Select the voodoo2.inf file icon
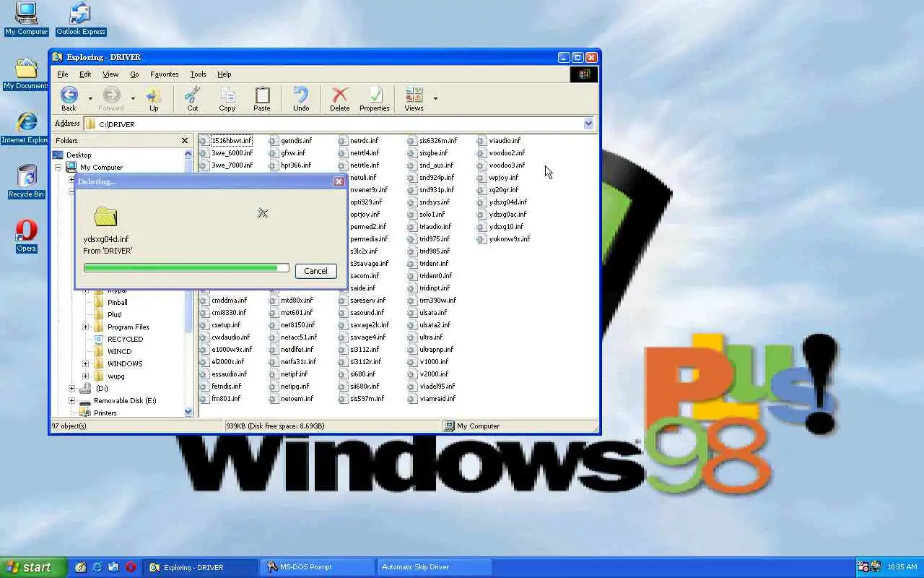This screenshot has height=578, width=924. point(481,153)
